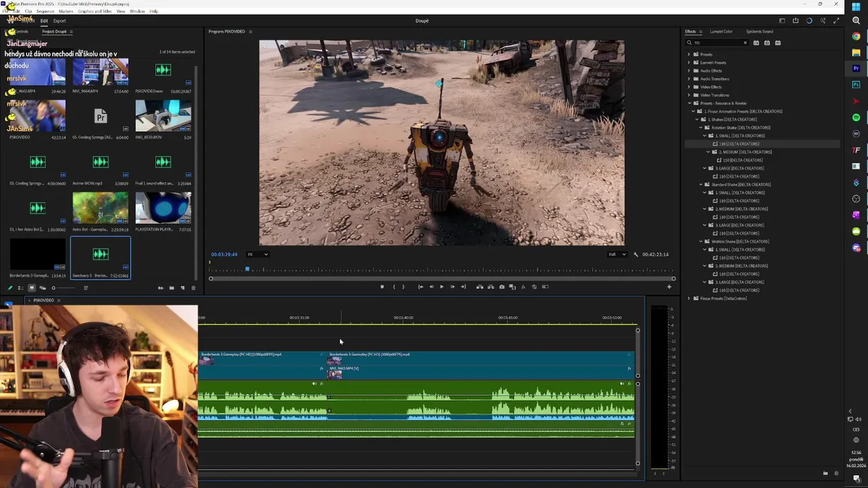The height and width of the screenshot is (488, 868).
Task: Open Spotify from Windows taskbar
Action: [x=856, y=117]
